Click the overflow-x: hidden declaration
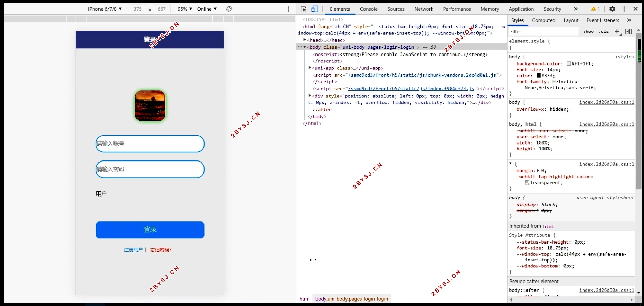The width and height of the screenshot is (644, 306). tap(542, 109)
